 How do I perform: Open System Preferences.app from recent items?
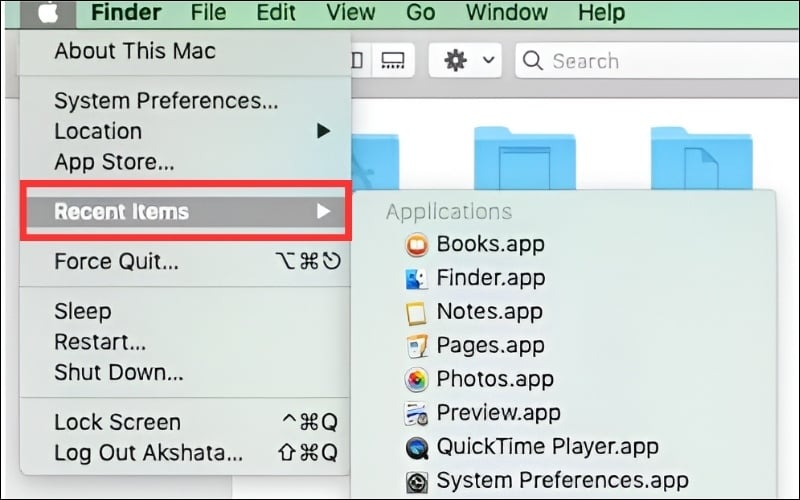[564, 481]
